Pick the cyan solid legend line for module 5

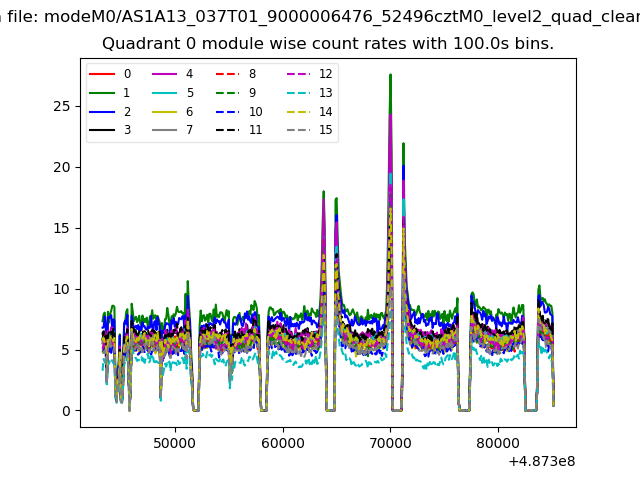pyautogui.click(x=165, y=93)
